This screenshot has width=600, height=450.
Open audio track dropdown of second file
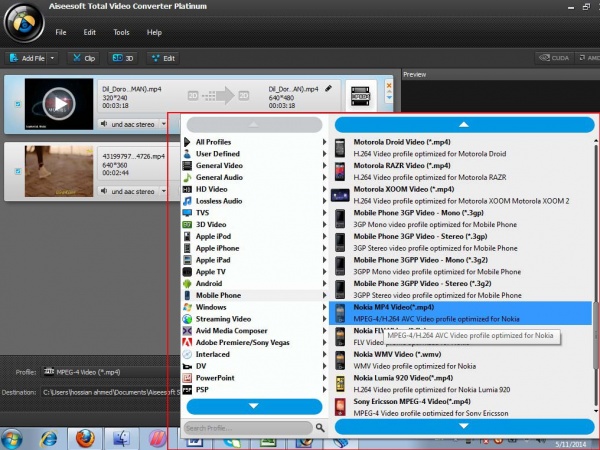[x=163, y=191]
